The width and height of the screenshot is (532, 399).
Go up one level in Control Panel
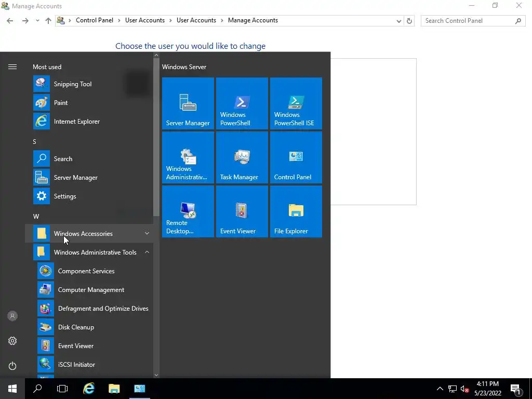click(x=48, y=21)
